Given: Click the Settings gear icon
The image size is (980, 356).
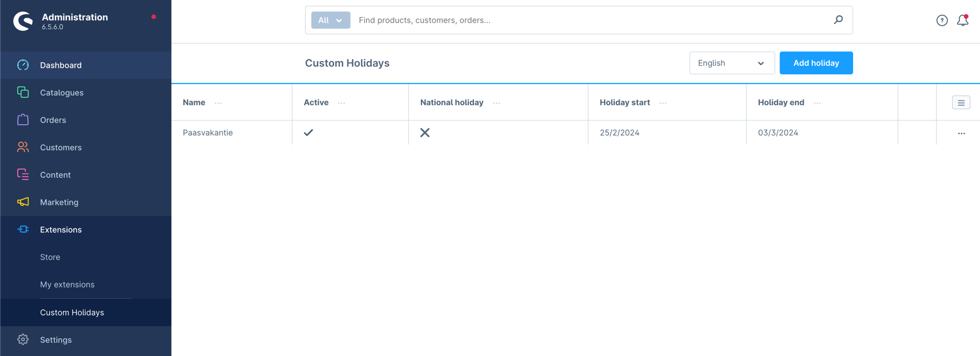Looking at the screenshot, I should click(23, 339).
